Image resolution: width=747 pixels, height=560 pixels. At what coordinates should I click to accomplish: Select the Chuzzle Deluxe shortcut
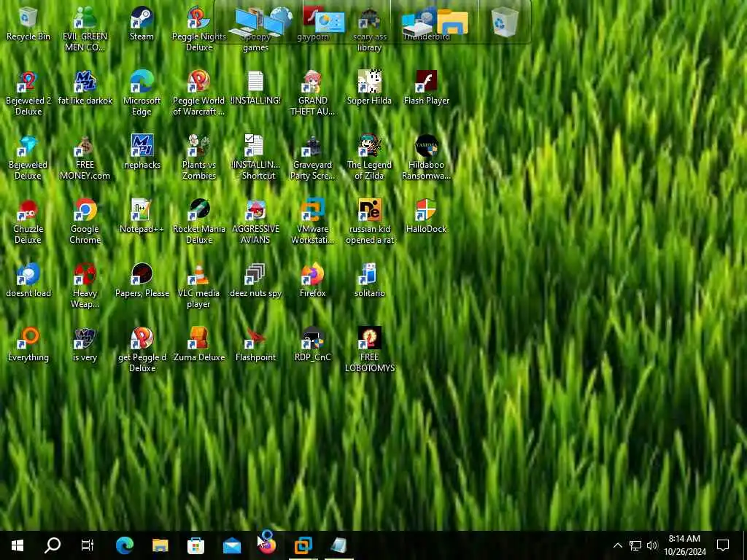tap(28, 222)
